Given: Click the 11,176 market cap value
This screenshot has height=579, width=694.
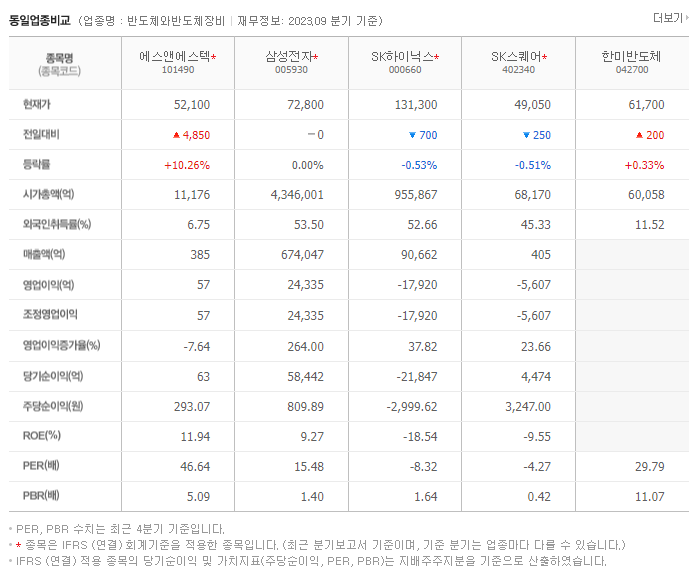Looking at the screenshot, I should (x=192, y=195).
